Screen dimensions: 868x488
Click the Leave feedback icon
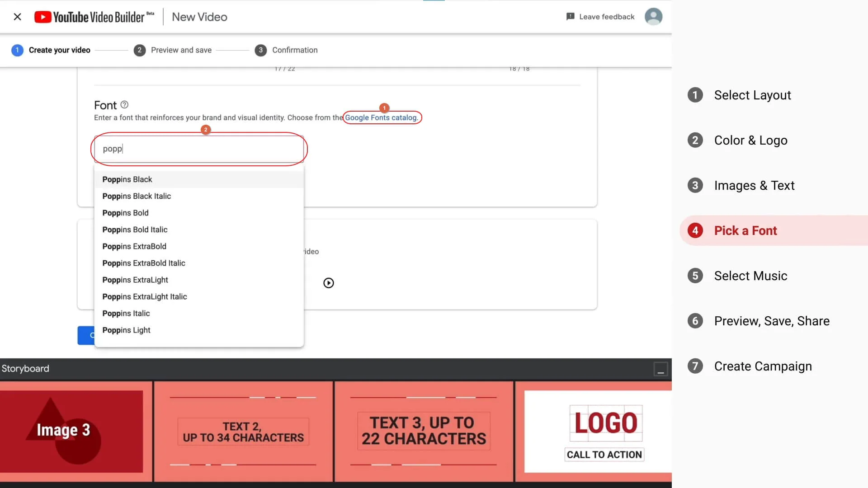tap(570, 17)
